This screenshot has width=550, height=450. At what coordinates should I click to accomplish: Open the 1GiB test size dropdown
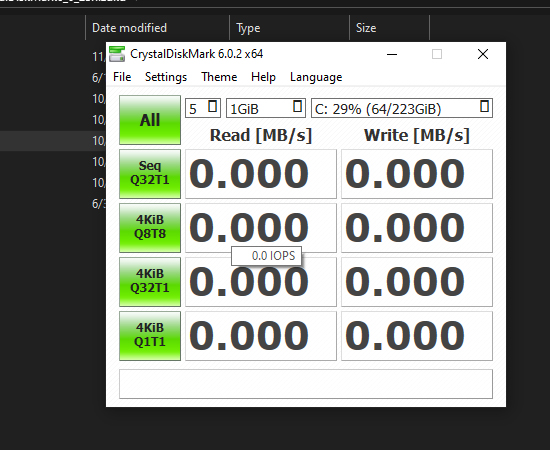266,108
